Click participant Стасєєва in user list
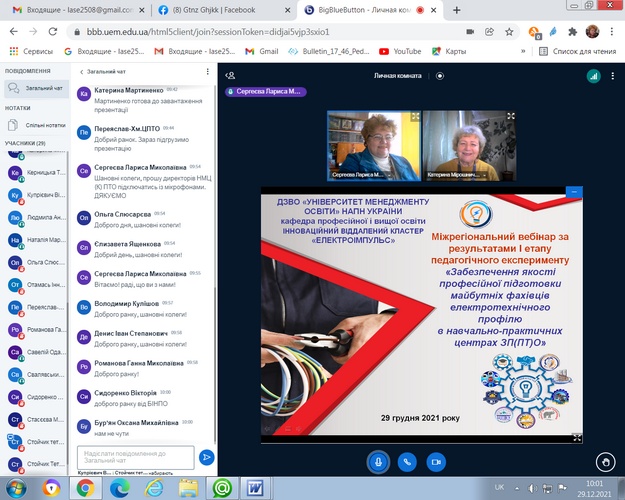 pyautogui.click(x=36, y=419)
